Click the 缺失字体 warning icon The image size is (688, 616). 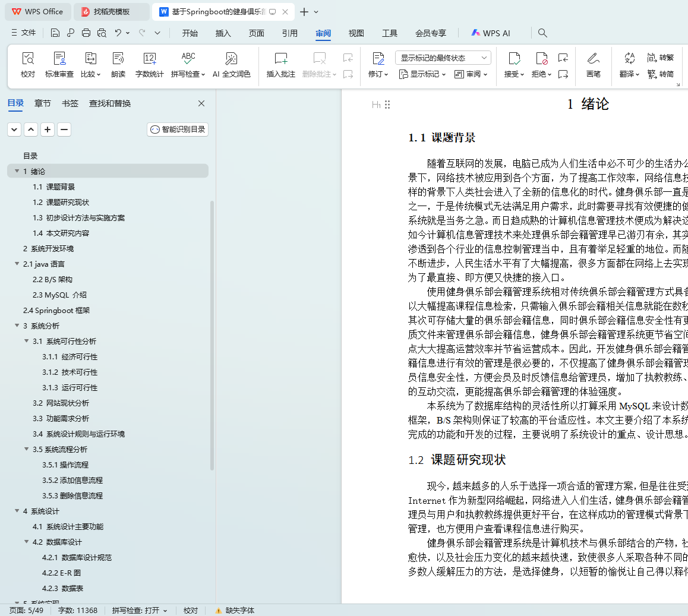coord(218,610)
